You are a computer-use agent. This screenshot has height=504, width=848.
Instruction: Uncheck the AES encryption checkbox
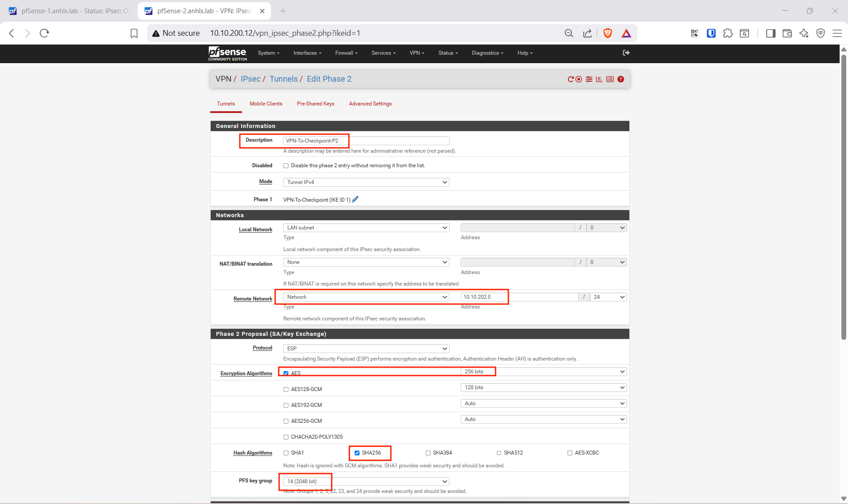pos(286,373)
